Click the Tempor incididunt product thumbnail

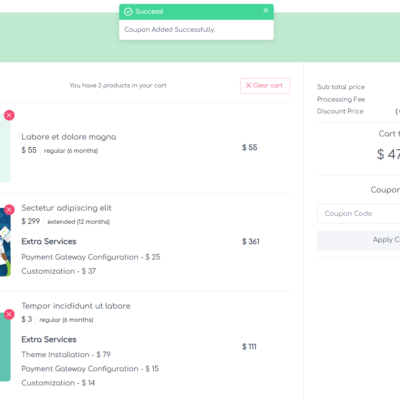5,347
